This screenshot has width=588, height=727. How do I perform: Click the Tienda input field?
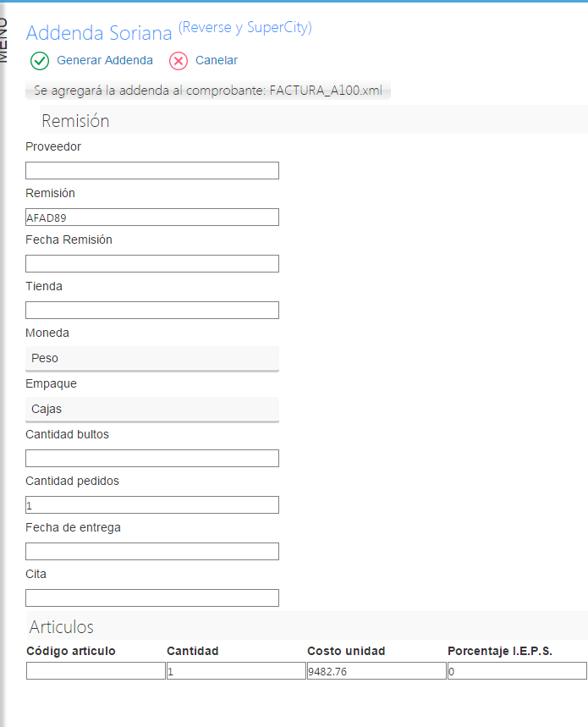coord(152,310)
